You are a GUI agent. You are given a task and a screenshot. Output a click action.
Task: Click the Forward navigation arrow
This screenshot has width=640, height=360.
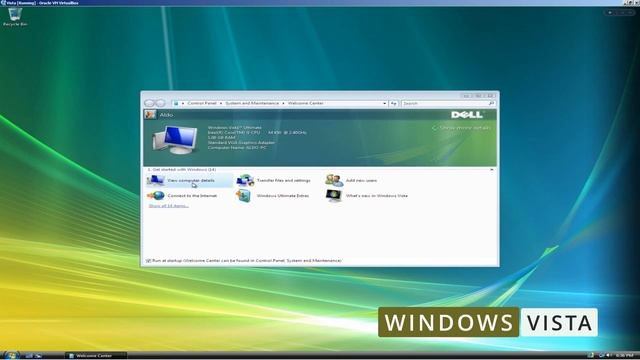pos(160,104)
